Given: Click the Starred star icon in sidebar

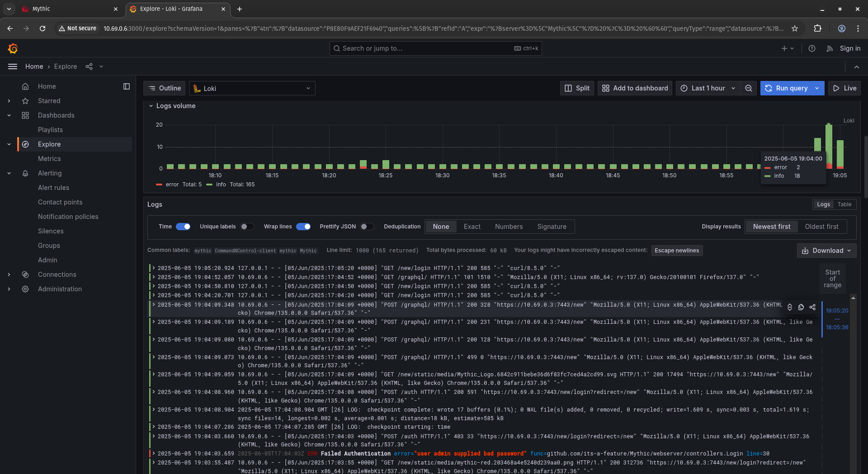Looking at the screenshot, I should [x=25, y=101].
